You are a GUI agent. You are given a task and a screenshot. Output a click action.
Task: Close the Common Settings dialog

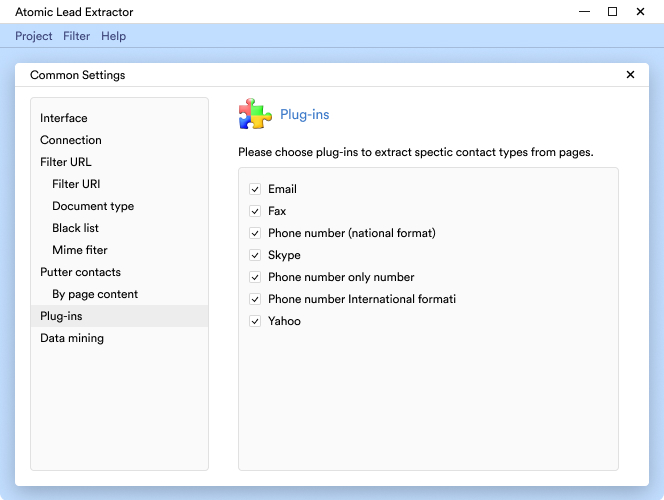(630, 75)
